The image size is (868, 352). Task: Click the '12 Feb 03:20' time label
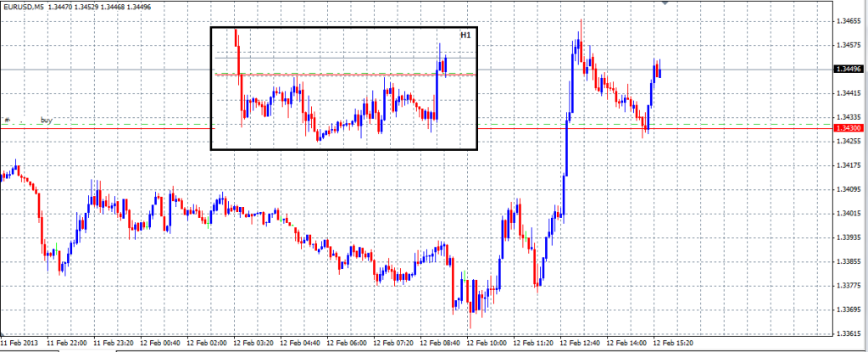(252, 344)
